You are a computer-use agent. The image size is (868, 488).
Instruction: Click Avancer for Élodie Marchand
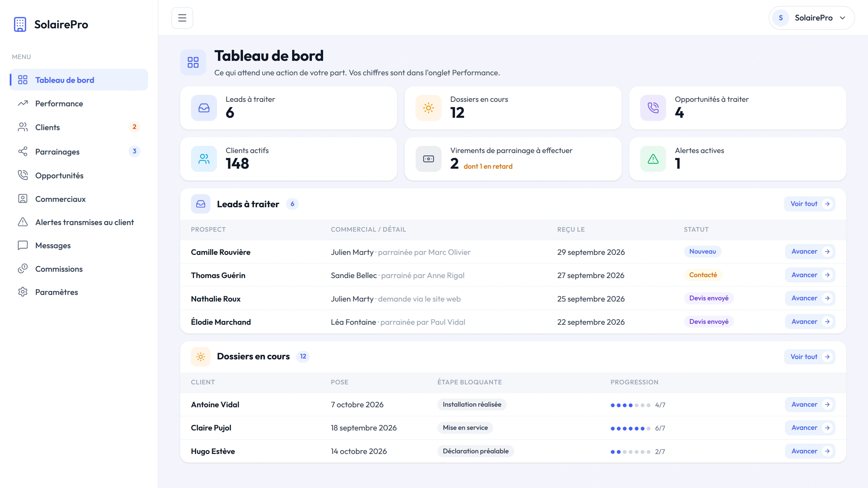coord(810,322)
